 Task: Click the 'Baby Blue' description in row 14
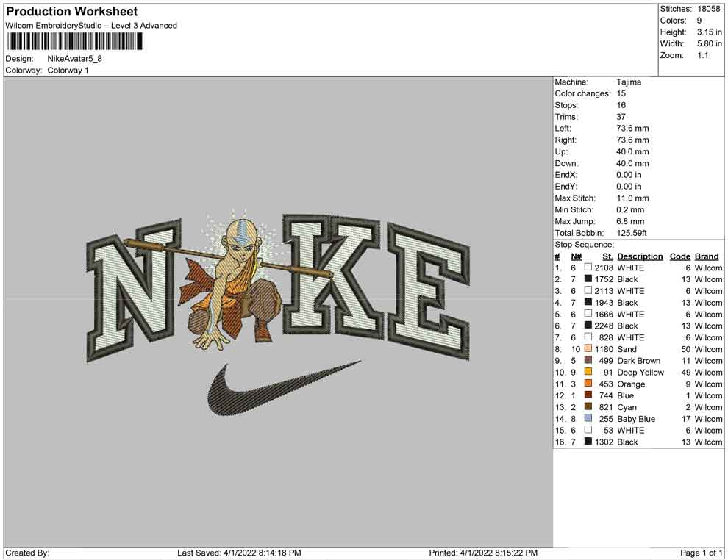point(636,418)
